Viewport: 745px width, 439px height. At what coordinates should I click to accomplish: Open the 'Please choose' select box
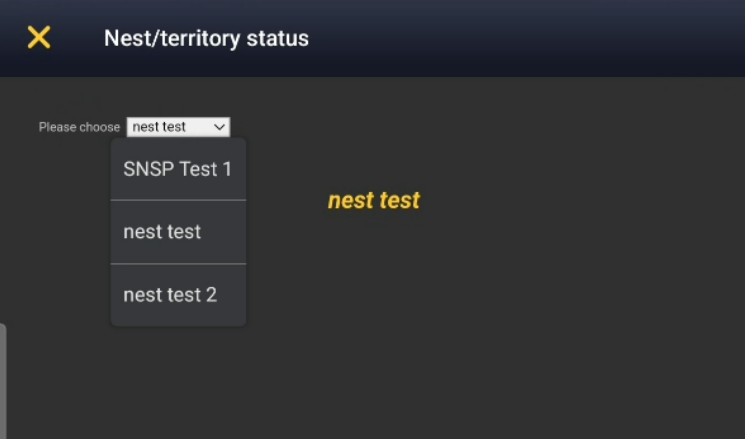pyautogui.click(x=178, y=127)
